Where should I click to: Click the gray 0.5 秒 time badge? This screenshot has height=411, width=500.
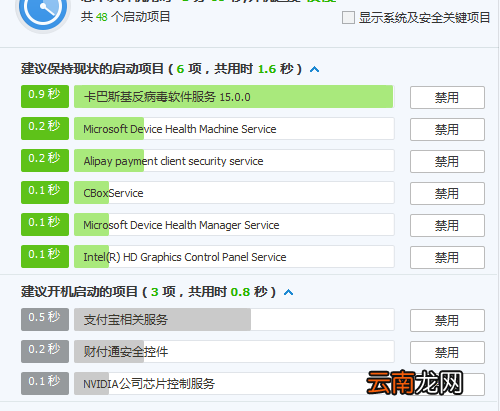[x=45, y=319]
